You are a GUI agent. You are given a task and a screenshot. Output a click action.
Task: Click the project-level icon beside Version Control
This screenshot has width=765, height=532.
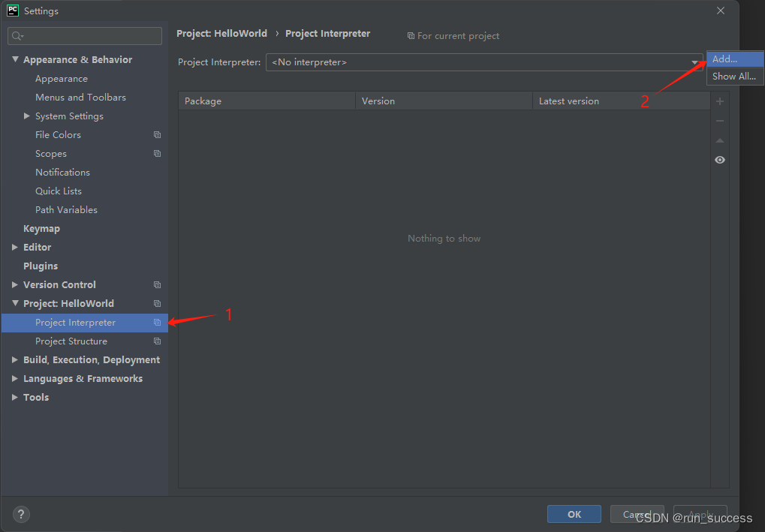click(x=157, y=285)
